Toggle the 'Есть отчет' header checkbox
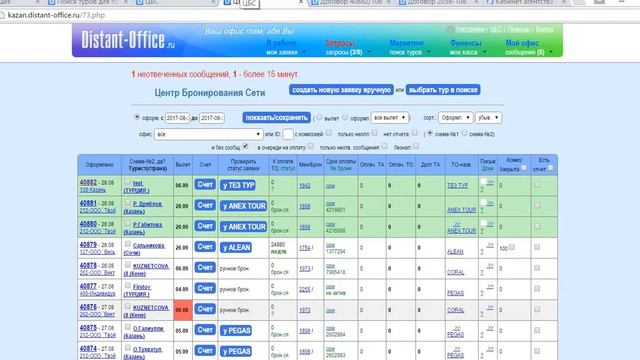 click(x=550, y=168)
